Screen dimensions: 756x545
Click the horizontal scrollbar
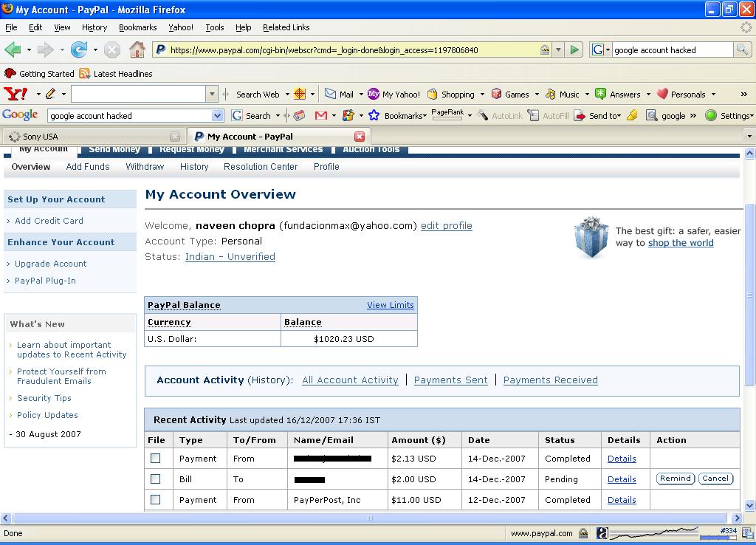(369, 518)
